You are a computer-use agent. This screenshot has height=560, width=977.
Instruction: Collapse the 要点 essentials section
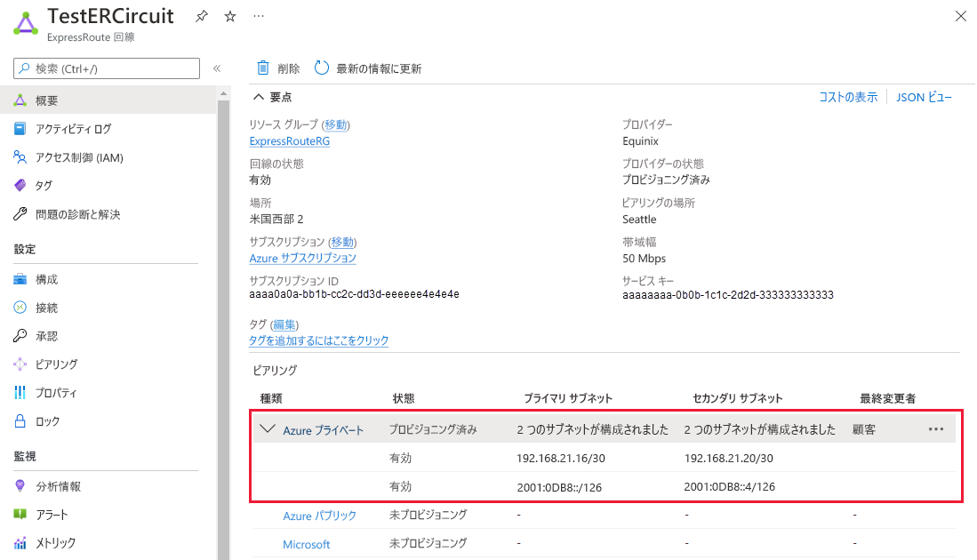click(258, 97)
